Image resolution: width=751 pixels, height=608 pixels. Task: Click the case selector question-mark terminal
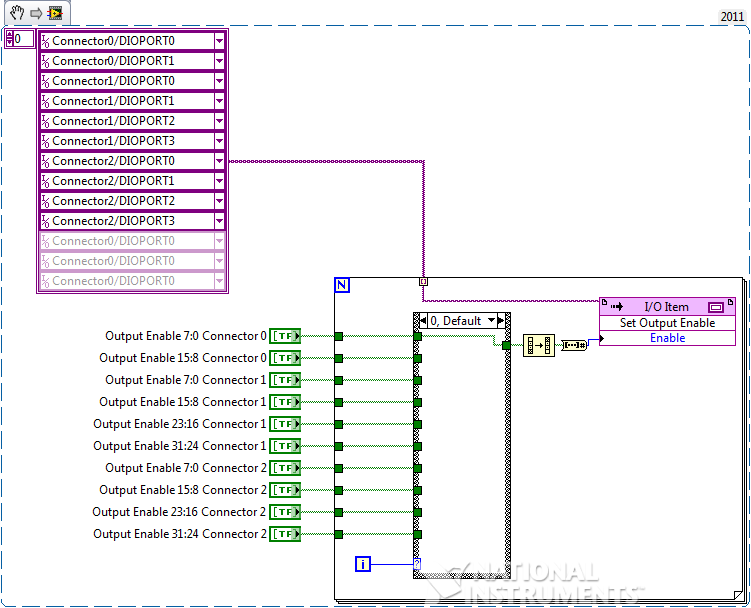[417, 564]
